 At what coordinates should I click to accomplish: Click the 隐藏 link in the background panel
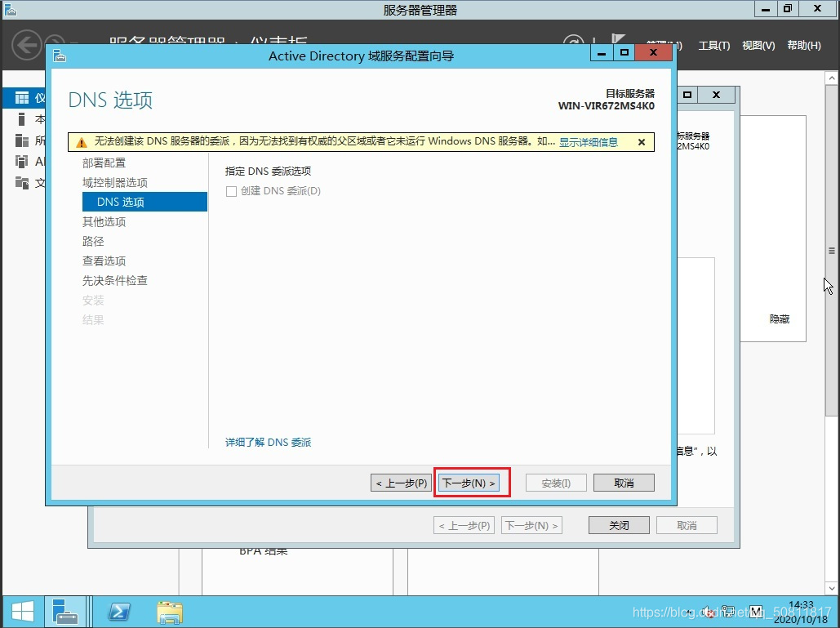pos(780,318)
